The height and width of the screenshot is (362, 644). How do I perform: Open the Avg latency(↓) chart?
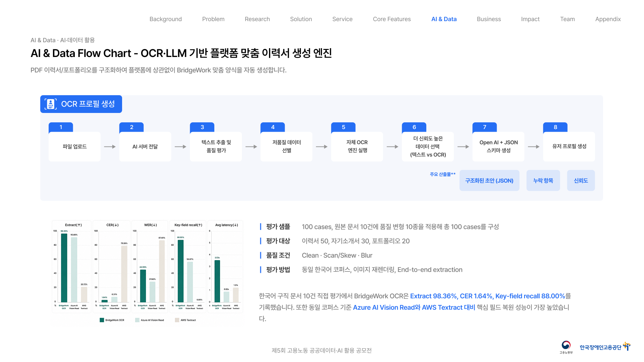pos(225,266)
